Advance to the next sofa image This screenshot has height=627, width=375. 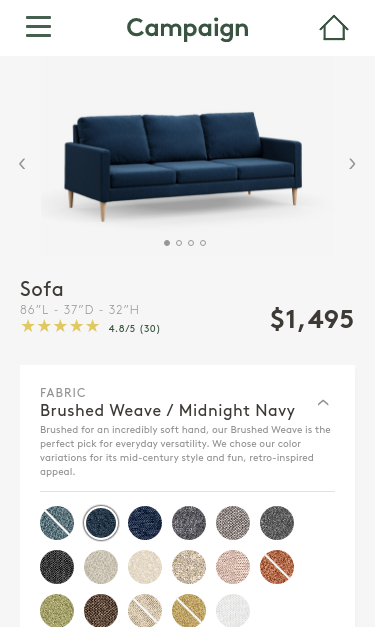pyautogui.click(x=352, y=164)
